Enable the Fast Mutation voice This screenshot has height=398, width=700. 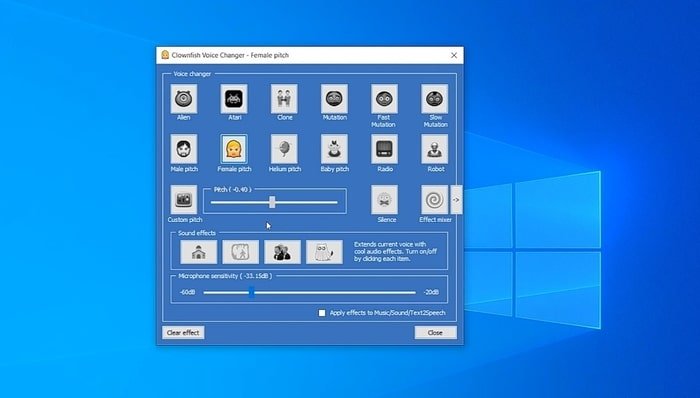[384, 99]
